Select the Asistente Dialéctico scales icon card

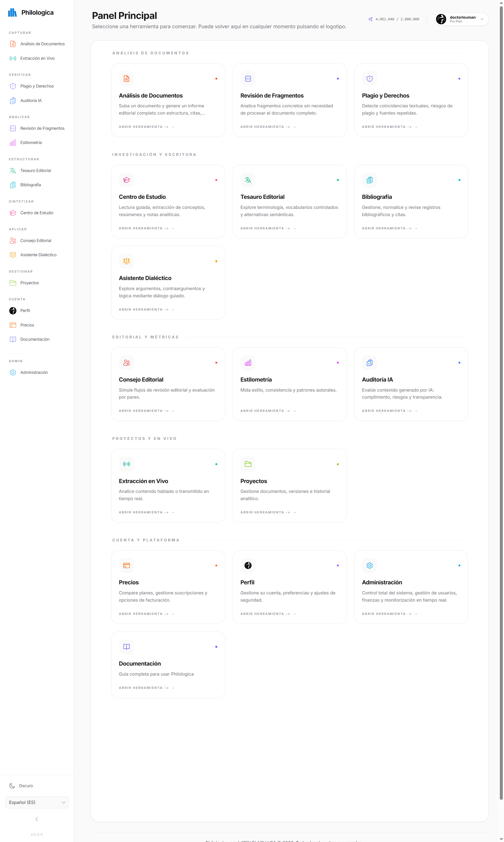pos(126,261)
